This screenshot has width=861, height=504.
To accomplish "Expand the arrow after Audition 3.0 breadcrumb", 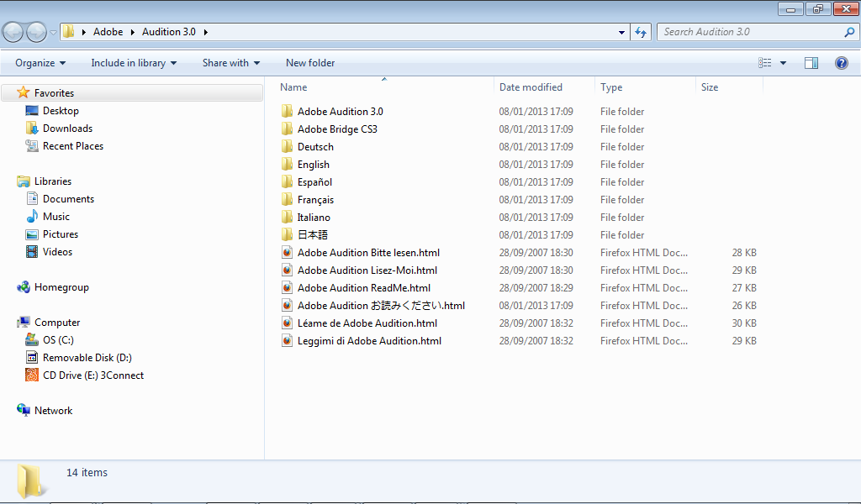I will click(x=205, y=33).
